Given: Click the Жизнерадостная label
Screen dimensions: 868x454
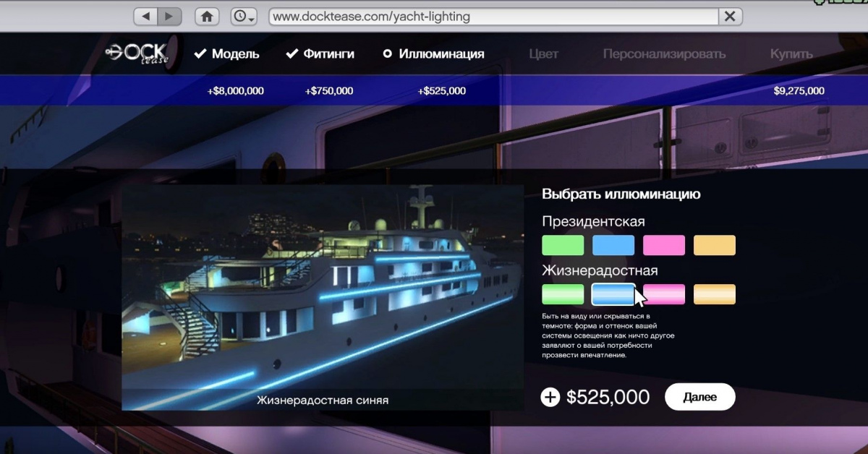Looking at the screenshot, I should coord(600,271).
